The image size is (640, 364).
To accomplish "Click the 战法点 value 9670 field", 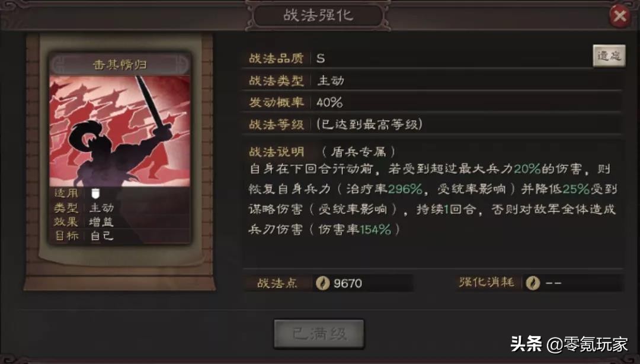I will click(363, 282).
